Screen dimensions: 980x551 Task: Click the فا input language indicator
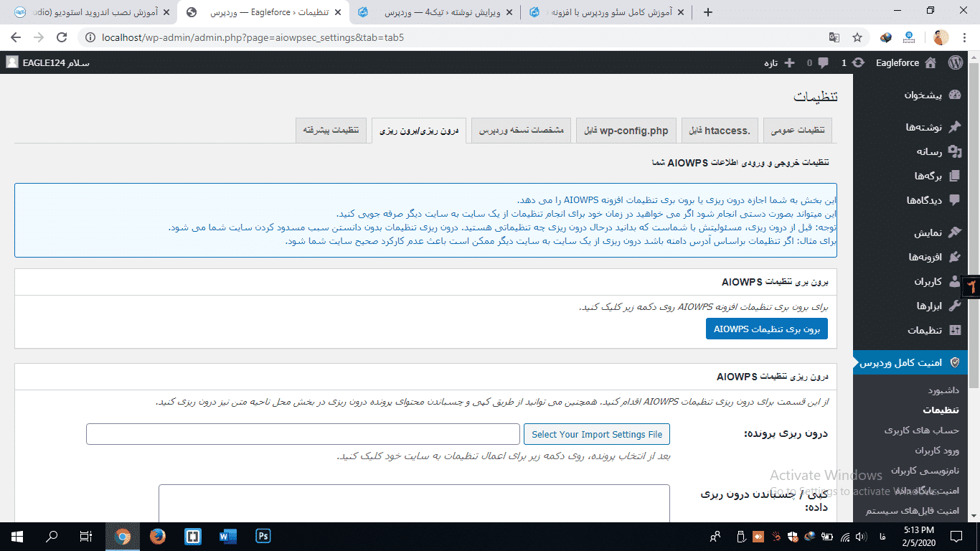pos(882,536)
